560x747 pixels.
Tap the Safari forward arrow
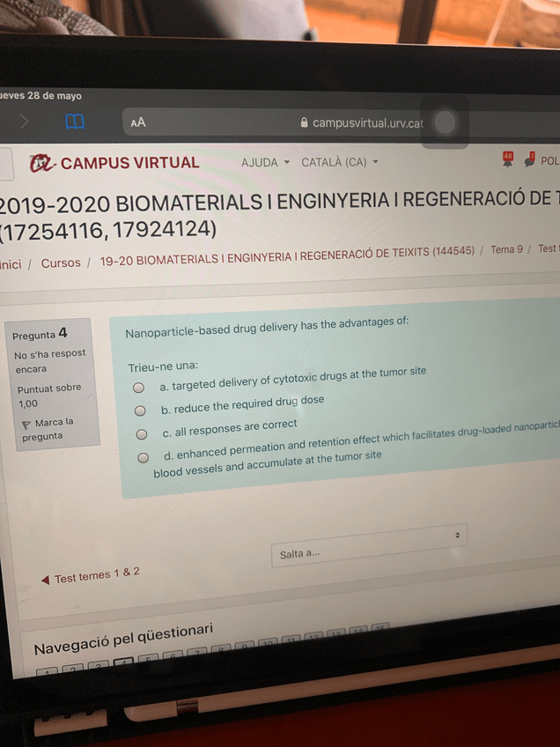pos(23,122)
